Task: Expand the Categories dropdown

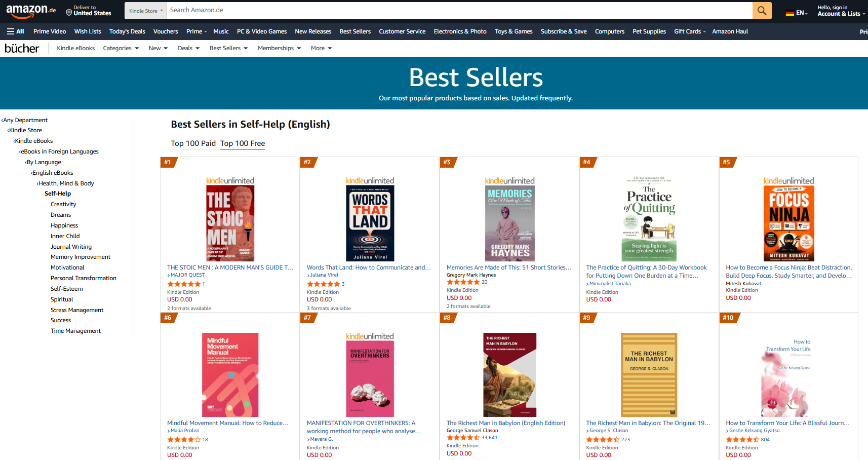Action: pos(121,48)
